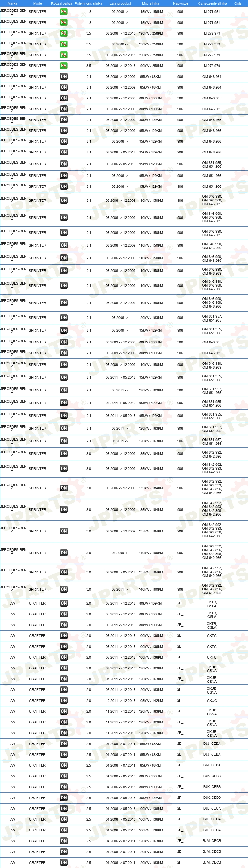Image resolution: width=248 pixels, height=868 pixels.
Task: Click the 'Rodzaj paliwa' column header
Action: click(62, 3)
